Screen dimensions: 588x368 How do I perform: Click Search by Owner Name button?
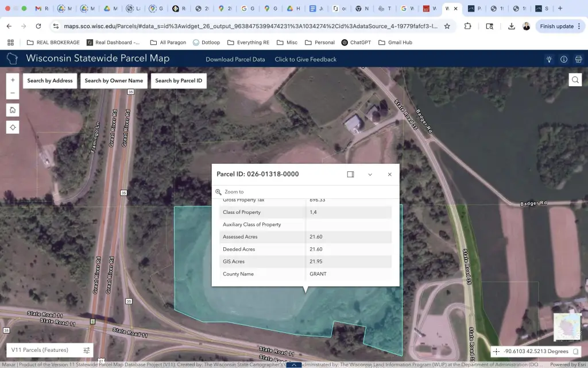click(114, 80)
